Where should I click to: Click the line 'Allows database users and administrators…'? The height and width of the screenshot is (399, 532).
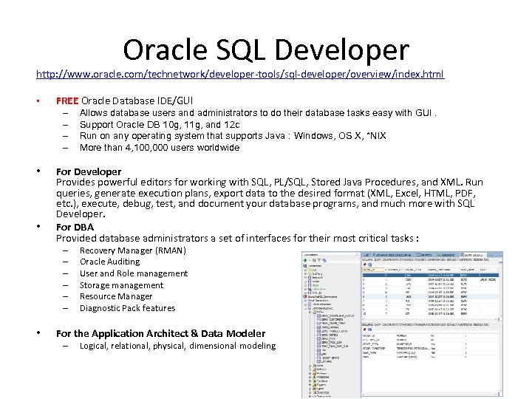click(258, 112)
